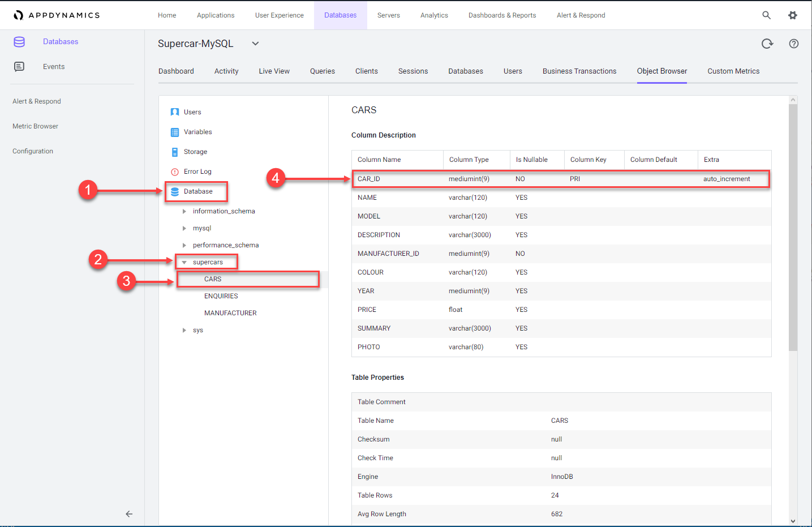Switch to the Queries tab
Viewport: 812px width, 527px height.
tap(323, 71)
